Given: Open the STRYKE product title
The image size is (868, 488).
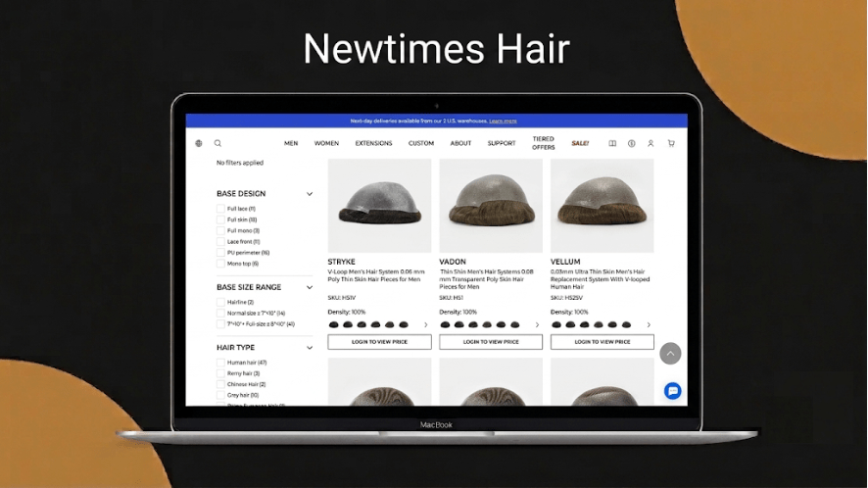Looking at the screenshot, I should click(x=342, y=262).
